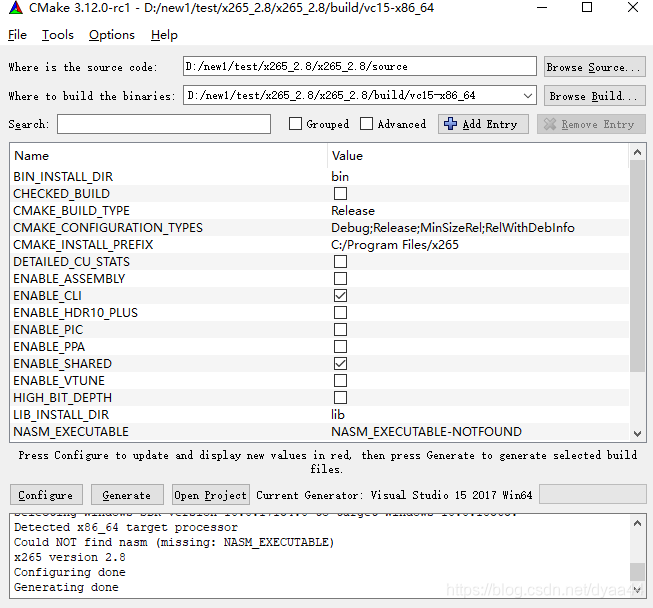The width and height of the screenshot is (653, 608).
Task: Toggle the ENABLE_HDR10_PLUS checkbox
Action: tap(340, 313)
